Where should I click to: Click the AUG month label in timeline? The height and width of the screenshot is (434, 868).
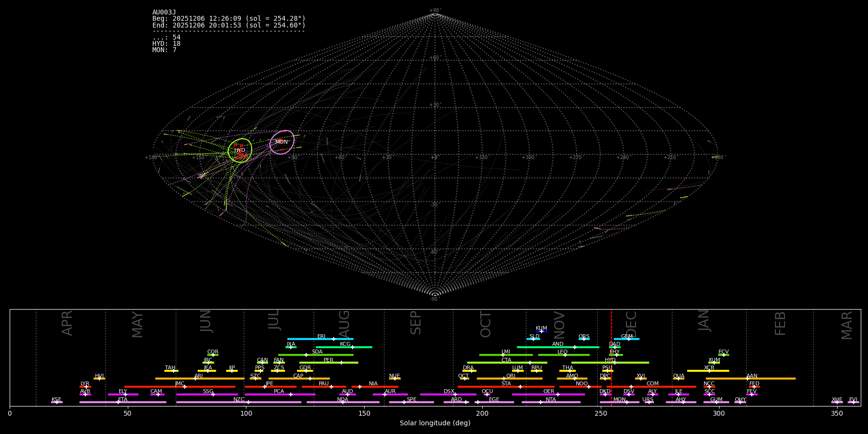click(344, 324)
